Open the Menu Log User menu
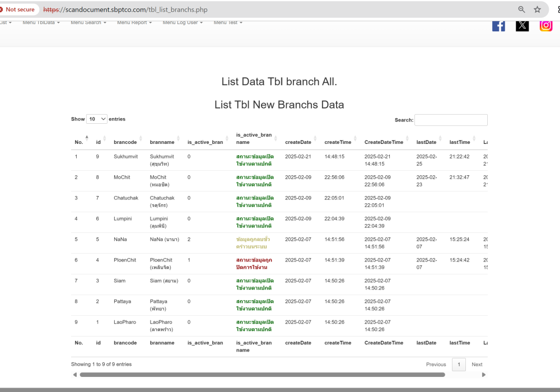The image size is (560, 392). click(x=183, y=22)
